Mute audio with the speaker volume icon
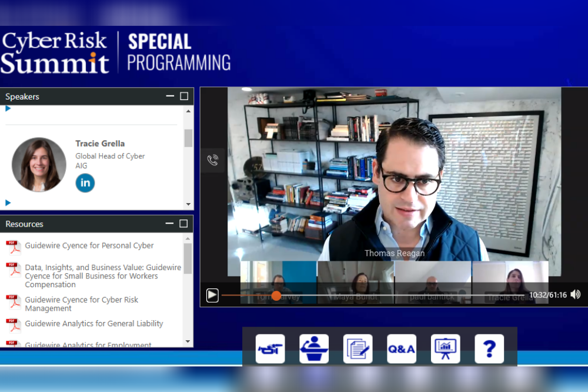The image size is (588, 392). pyautogui.click(x=576, y=295)
